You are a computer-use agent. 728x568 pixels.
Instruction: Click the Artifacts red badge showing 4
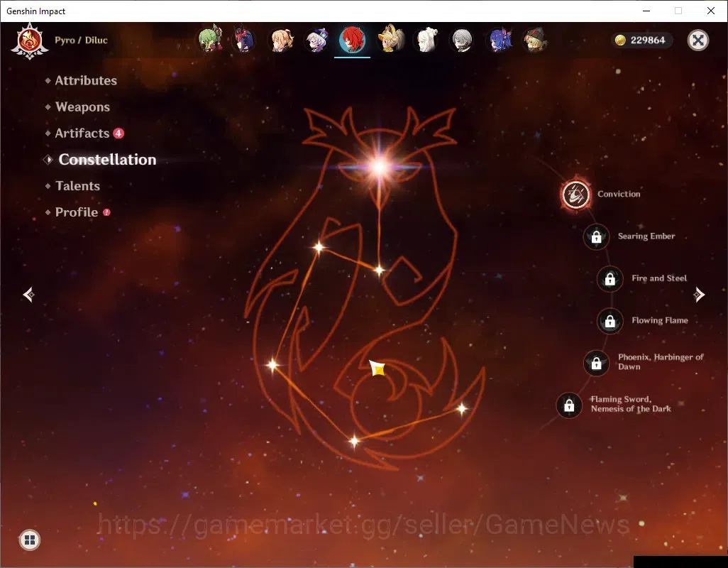(x=118, y=133)
